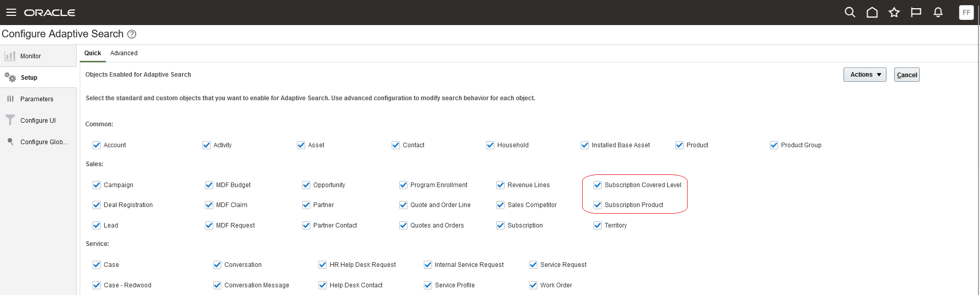Toggle the MDF Request checkbox
The image size is (980, 295).
(209, 225)
